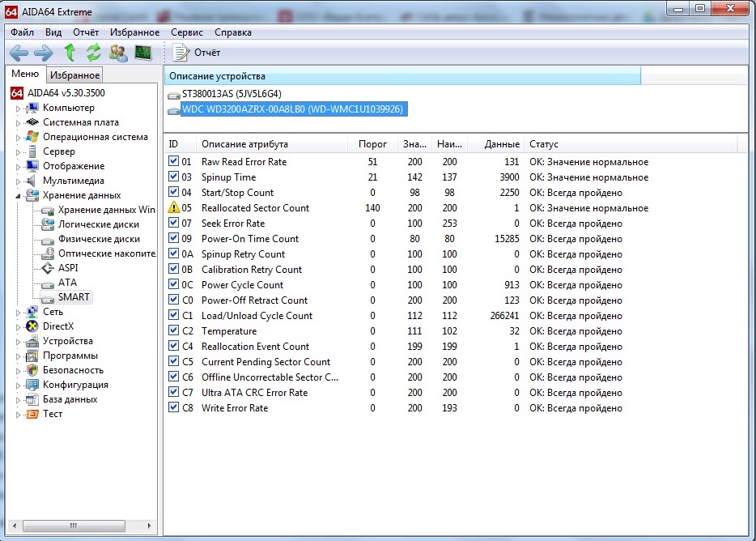Viewport: 756px width, 541px height.
Task: Expand the Сервер tree node
Action: click(18, 152)
